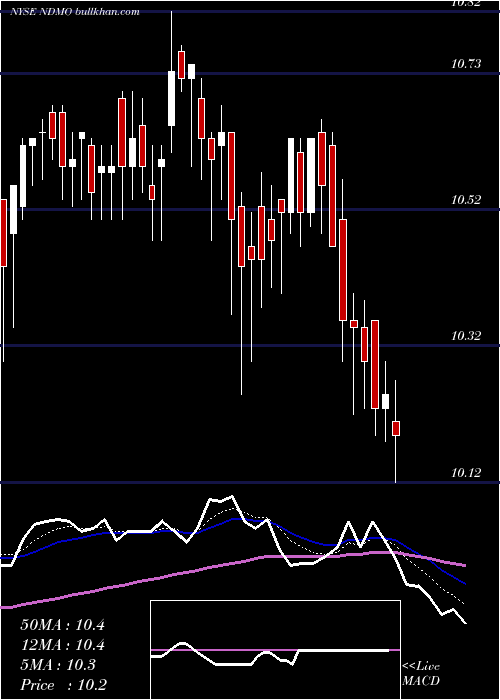
Task: Click the 50MA : 10.4 reading
Action: (62, 625)
